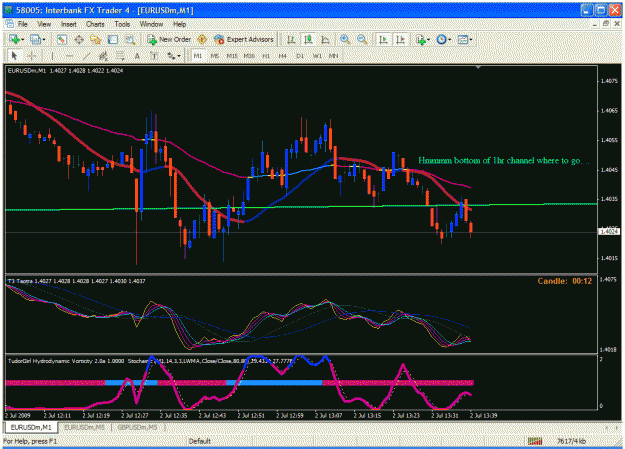Image resolution: width=625 pixels, height=449 pixels.
Task: Select the W1 timeframe button
Action: coord(317,56)
